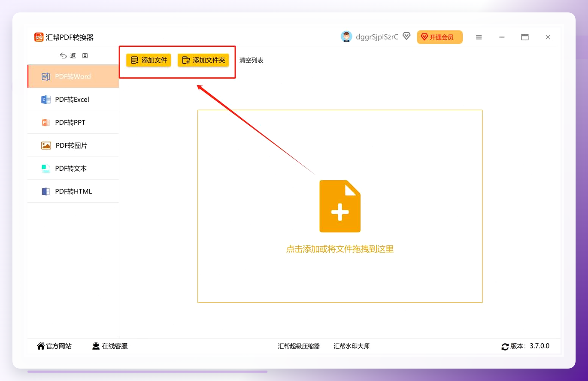The height and width of the screenshot is (381, 588).
Task: Click the 开通会员 membership button
Action: point(439,37)
